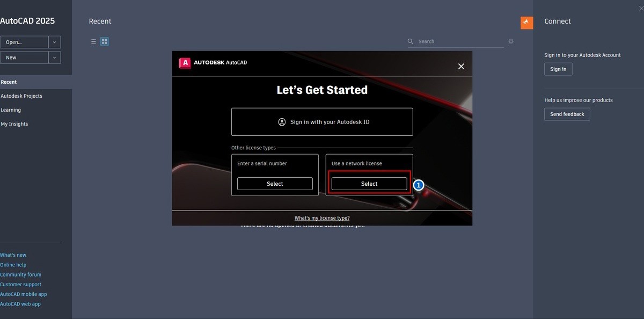
Task: Click Sign in in Connect panel
Action: [x=558, y=69]
